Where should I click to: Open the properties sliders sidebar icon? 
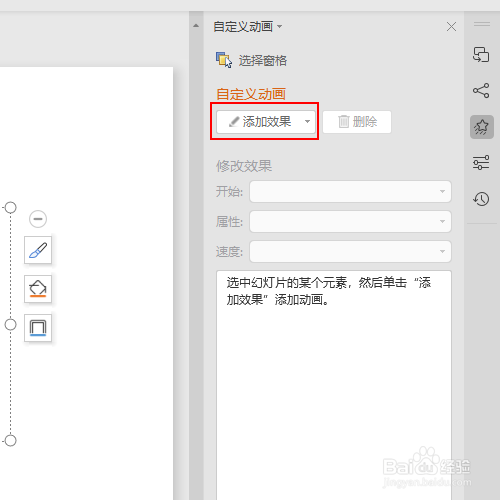[x=481, y=162]
